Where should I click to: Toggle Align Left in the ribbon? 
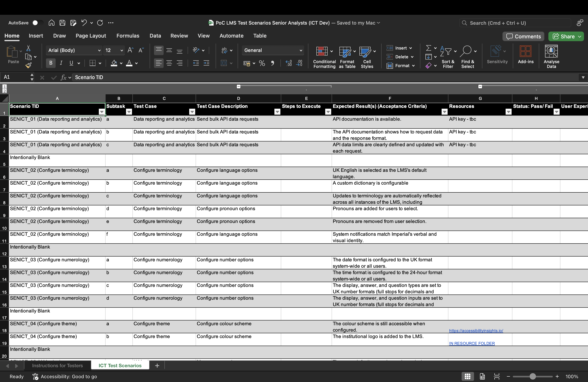(x=159, y=63)
